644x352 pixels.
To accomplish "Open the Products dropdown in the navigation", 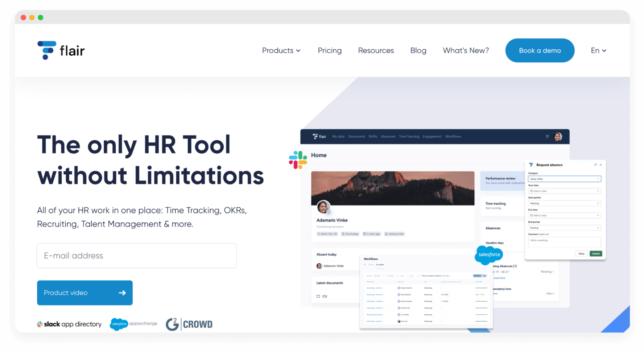I will (x=281, y=50).
